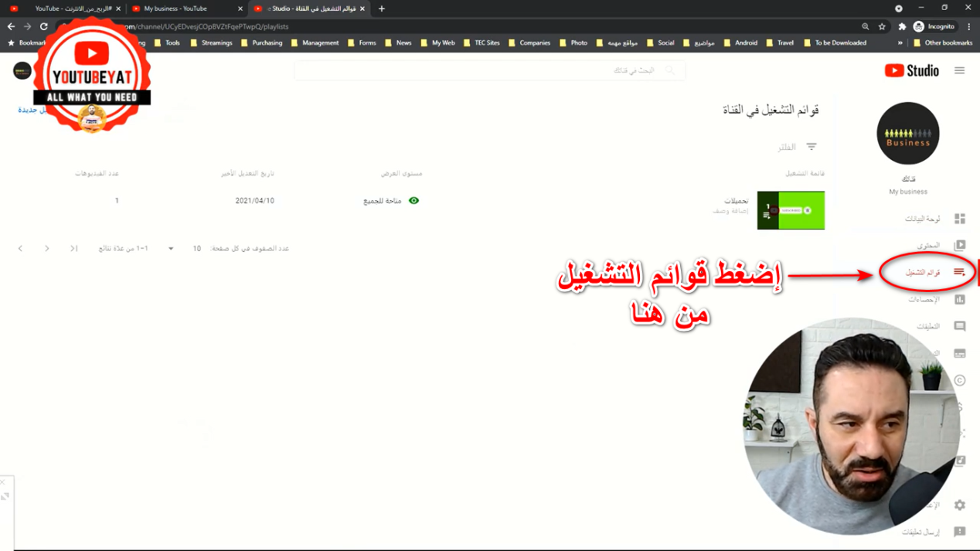Select the Playlists sidebar icon

click(959, 272)
